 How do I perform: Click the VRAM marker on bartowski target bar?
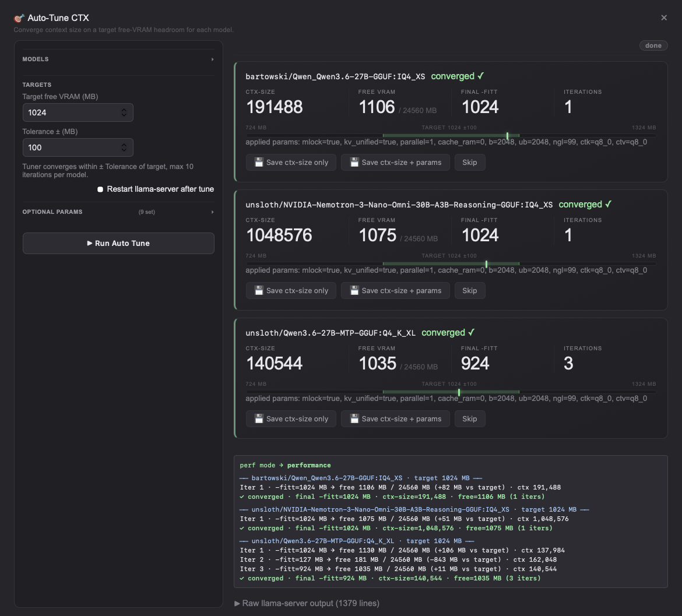[507, 136]
